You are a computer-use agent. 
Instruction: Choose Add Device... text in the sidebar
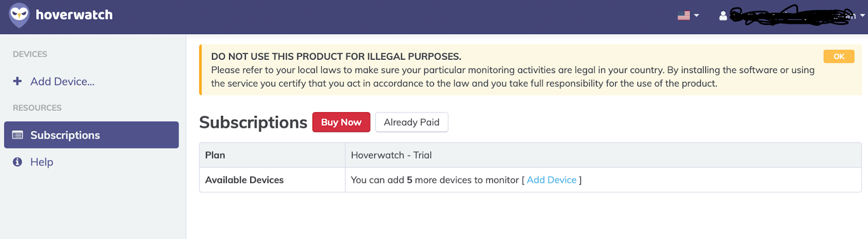(62, 81)
